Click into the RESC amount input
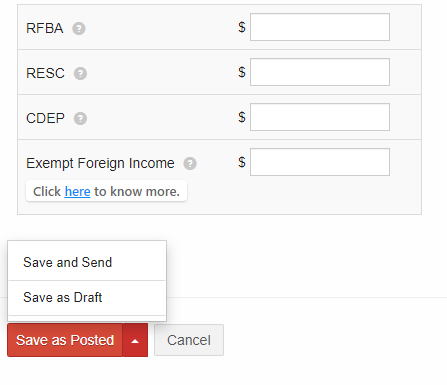Viewport: 447px width, 385px height. 320,72
